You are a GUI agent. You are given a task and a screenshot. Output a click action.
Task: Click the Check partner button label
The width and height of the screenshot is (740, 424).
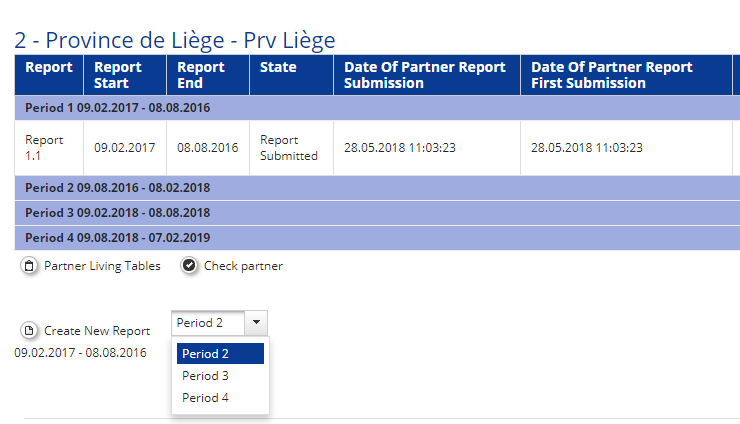(x=243, y=266)
